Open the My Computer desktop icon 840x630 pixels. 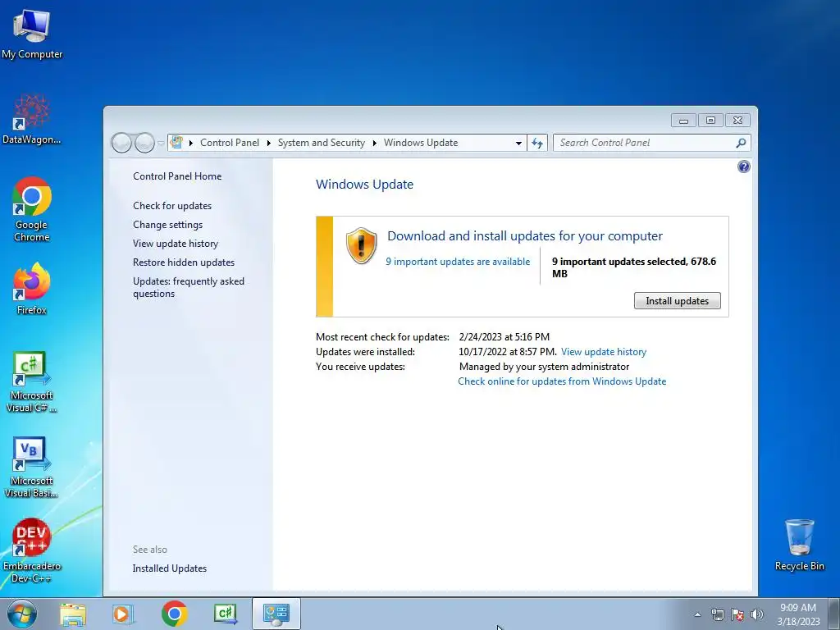pos(32,34)
